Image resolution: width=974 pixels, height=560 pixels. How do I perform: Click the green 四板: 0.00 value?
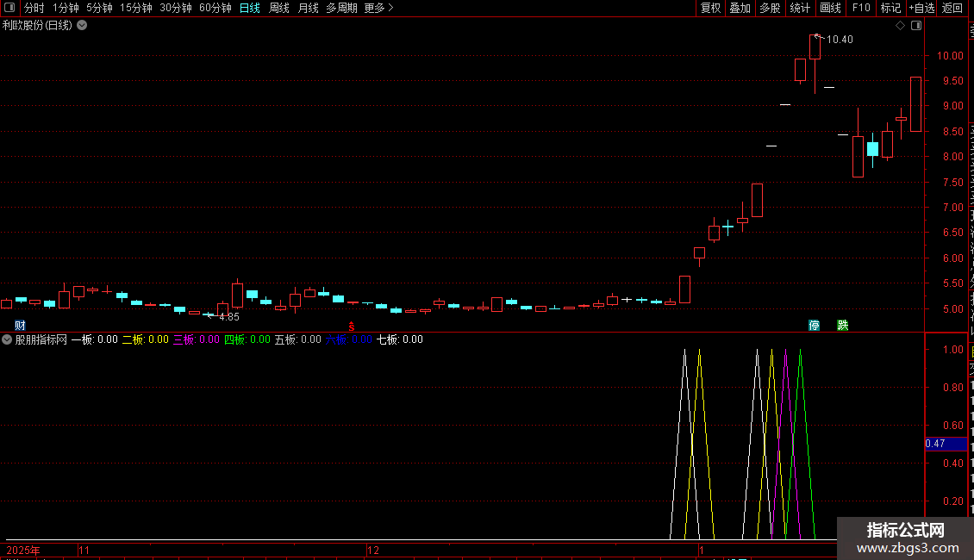[x=247, y=339]
